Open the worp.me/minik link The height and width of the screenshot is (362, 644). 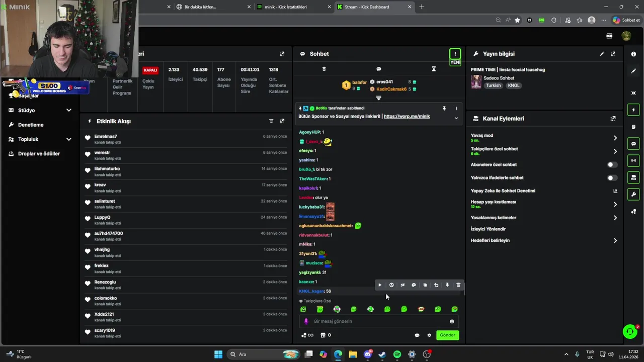click(407, 116)
